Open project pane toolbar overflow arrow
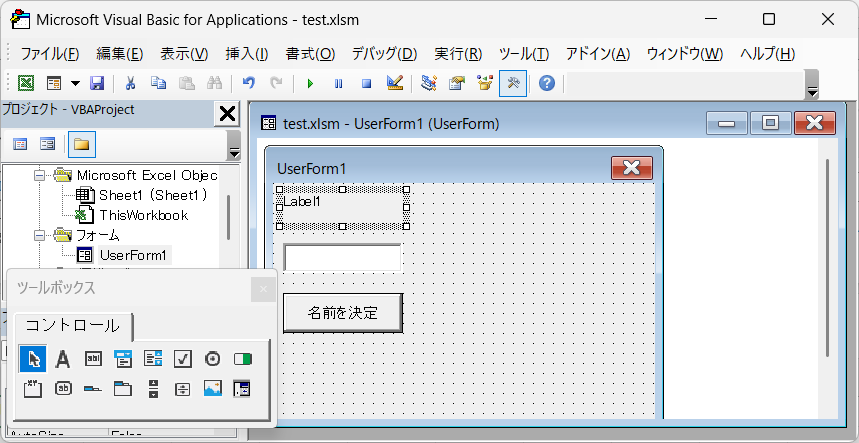 coord(234,153)
